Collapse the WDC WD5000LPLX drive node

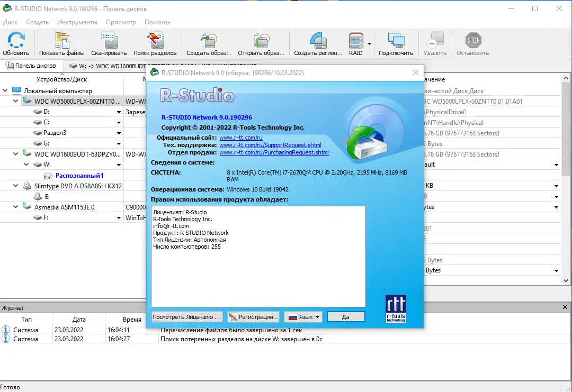16,101
